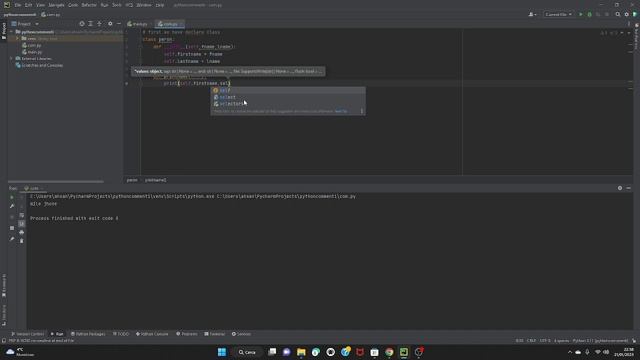This screenshot has height=360, width=640.
Task: Switch to PyCharm via its taskbar icon
Action: (404, 352)
